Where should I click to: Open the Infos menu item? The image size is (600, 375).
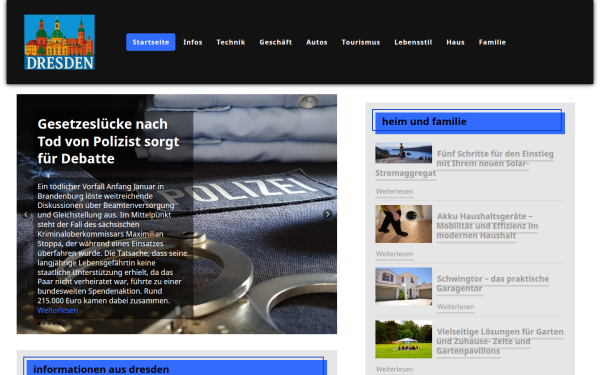pos(192,42)
